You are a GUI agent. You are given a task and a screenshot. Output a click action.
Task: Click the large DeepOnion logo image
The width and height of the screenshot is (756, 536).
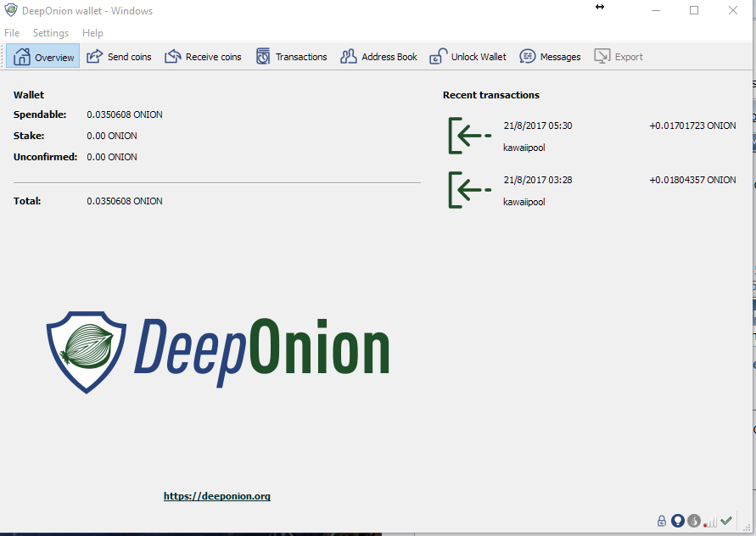click(x=218, y=352)
